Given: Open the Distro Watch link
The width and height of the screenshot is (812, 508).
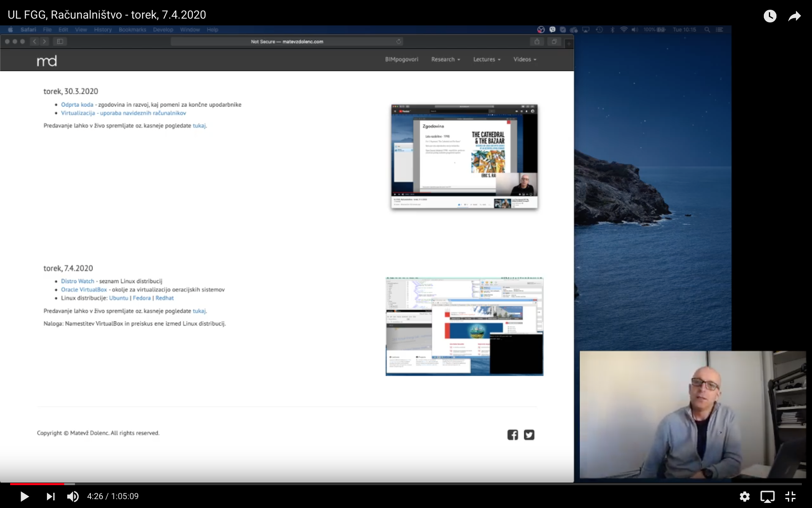Looking at the screenshot, I should click(x=77, y=281).
